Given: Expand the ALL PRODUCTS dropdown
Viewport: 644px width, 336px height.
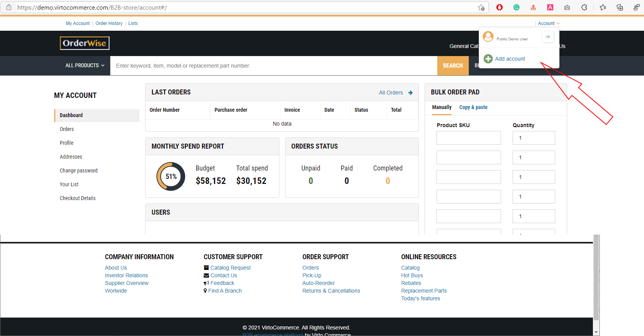Looking at the screenshot, I should pos(85,66).
